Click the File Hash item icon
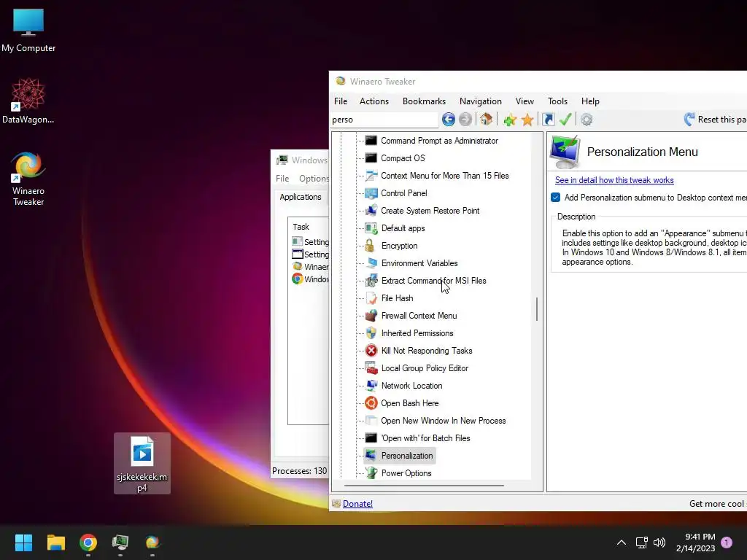This screenshot has width=747, height=560. tap(371, 298)
